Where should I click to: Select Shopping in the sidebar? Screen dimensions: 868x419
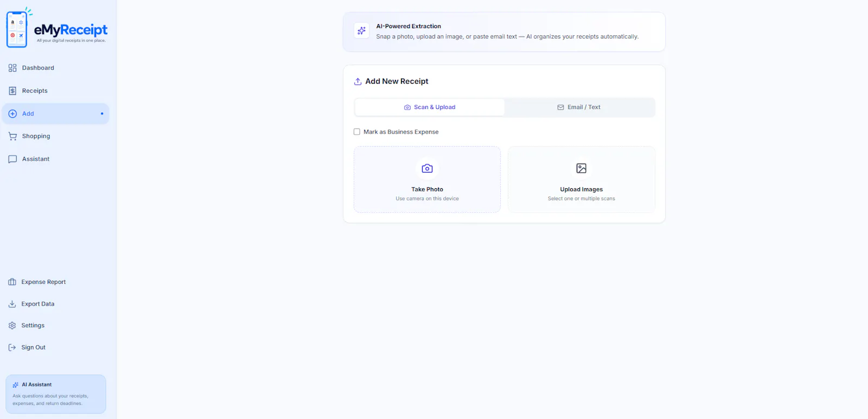click(56, 136)
